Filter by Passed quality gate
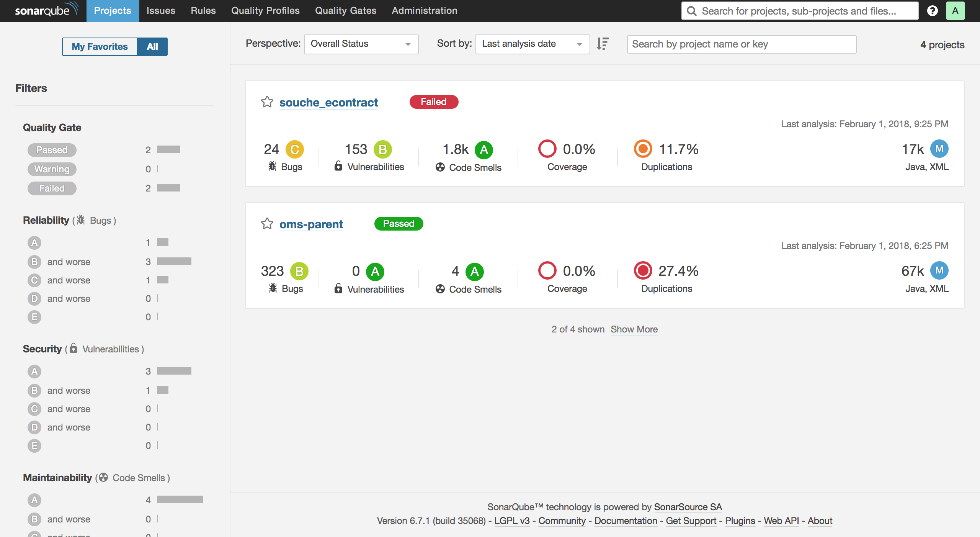 52,150
